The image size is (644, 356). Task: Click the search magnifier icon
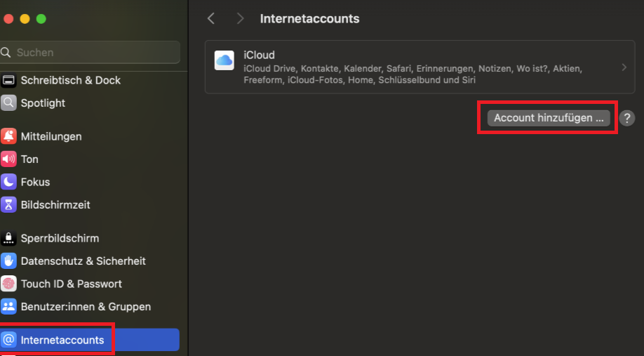coord(6,52)
